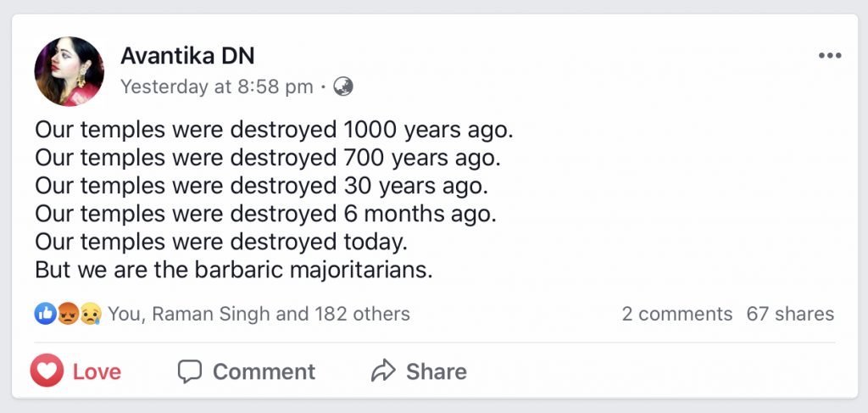This screenshot has height=413, width=868.
Task: Expand the '2 comments' list
Action: (676, 314)
